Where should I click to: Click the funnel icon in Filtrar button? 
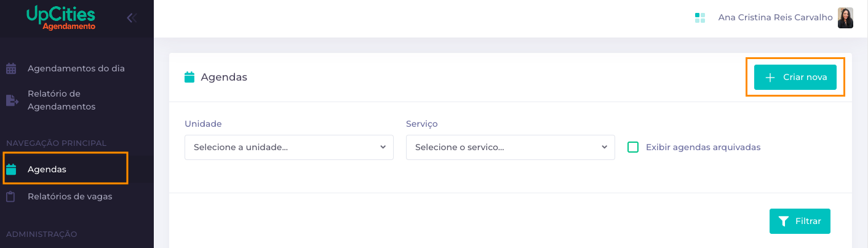pos(783,221)
